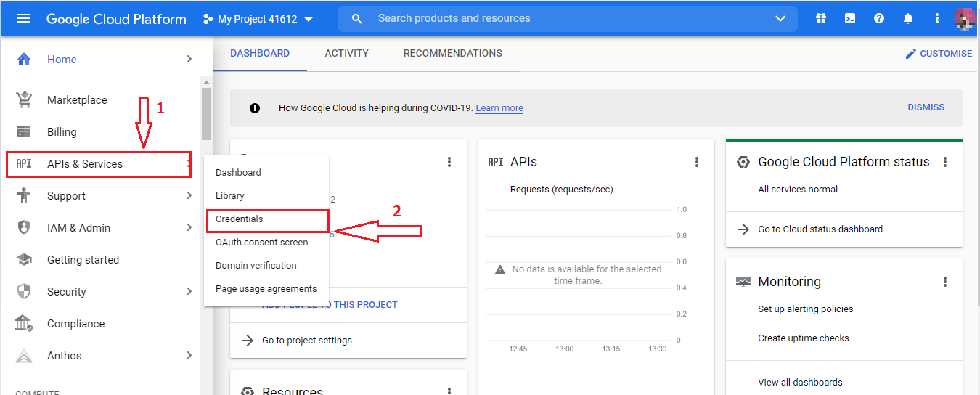The height and width of the screenshot is (395, 980).
Task: Click the Home icon in sidebar
Action: [x=24, y=60]
